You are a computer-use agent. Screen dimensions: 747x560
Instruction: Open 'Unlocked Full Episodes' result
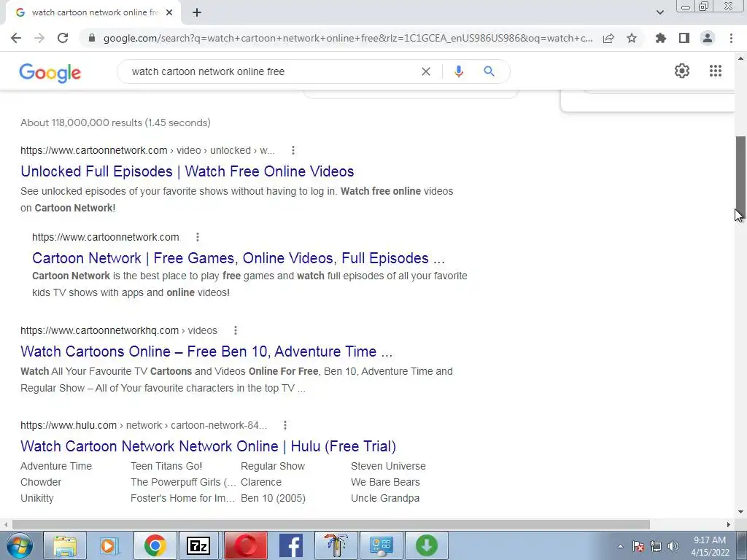click(187, 171)
